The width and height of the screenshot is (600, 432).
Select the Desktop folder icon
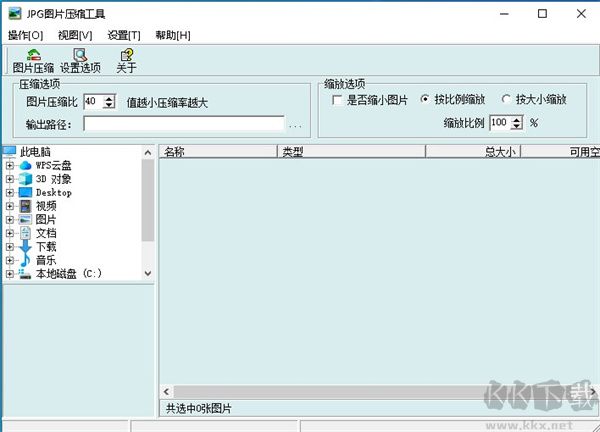[x=25, y=192]
